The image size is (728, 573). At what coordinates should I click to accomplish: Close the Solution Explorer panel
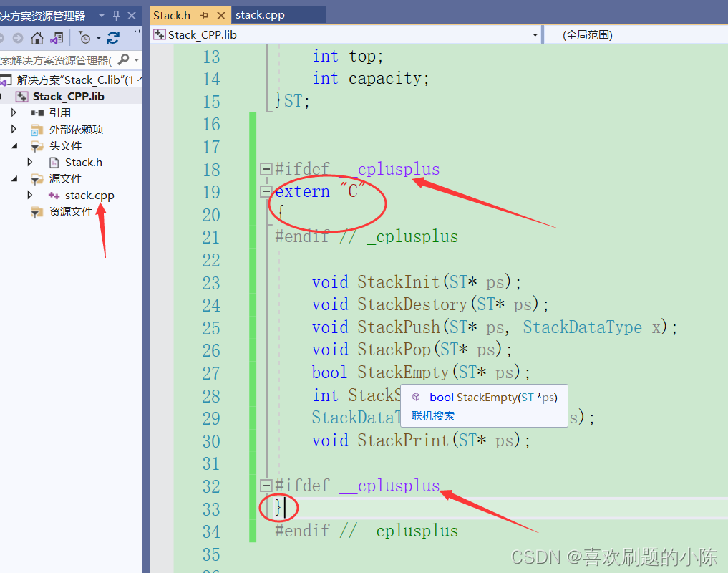coord(132,16)
